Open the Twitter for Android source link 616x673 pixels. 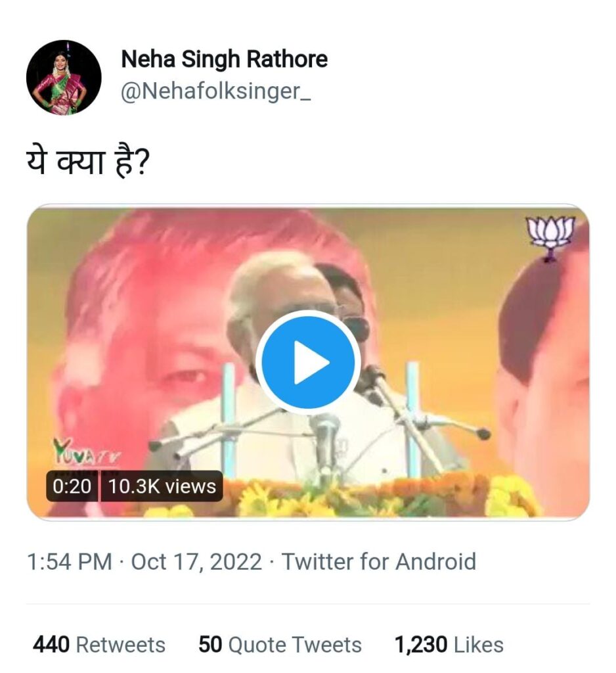(378, 562)
